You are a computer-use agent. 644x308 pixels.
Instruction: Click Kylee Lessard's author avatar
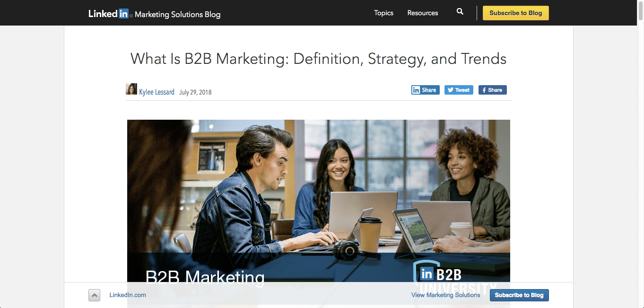click(131, 89)
